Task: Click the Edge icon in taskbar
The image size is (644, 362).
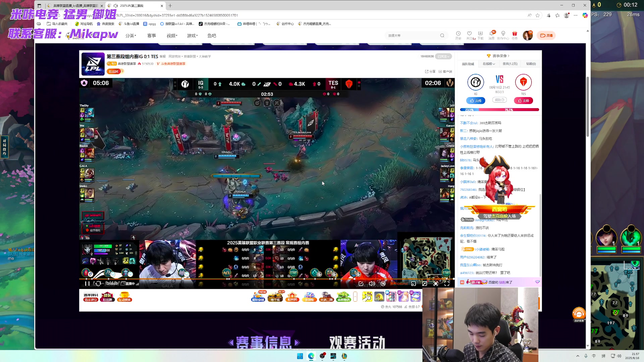Action: coord(311,356)
